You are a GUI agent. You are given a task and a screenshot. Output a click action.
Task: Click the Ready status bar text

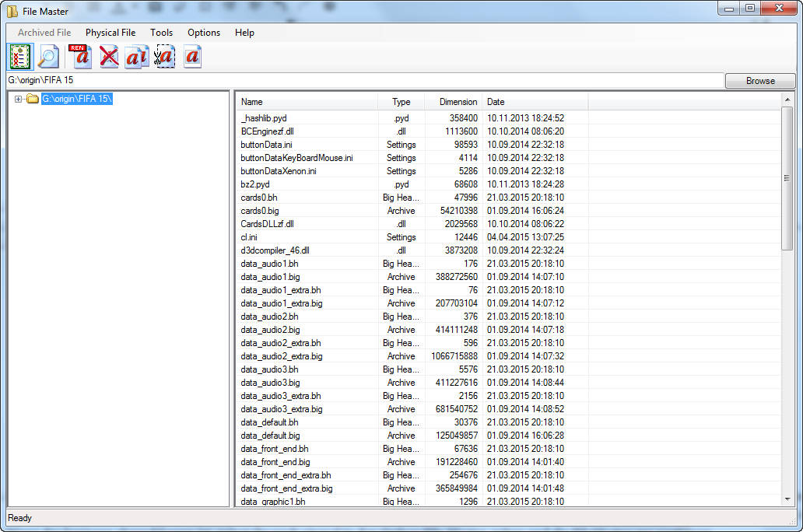point(19,518)
